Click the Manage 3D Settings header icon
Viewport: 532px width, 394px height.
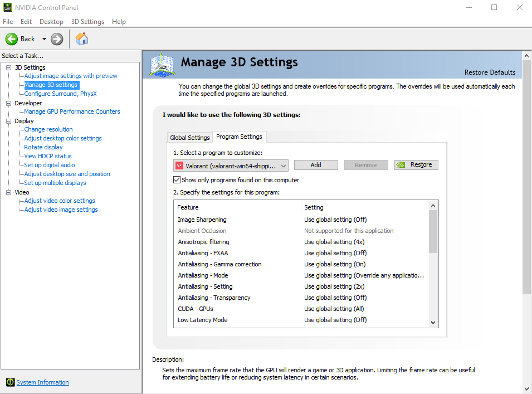[x=163, y=64]
